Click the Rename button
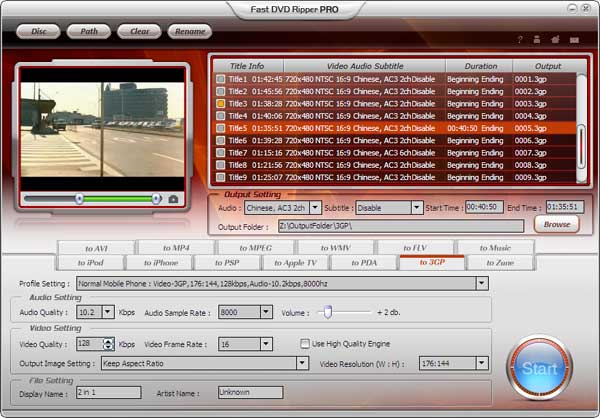This screenshot has width=600, height=418. click(x=190, y=31)
